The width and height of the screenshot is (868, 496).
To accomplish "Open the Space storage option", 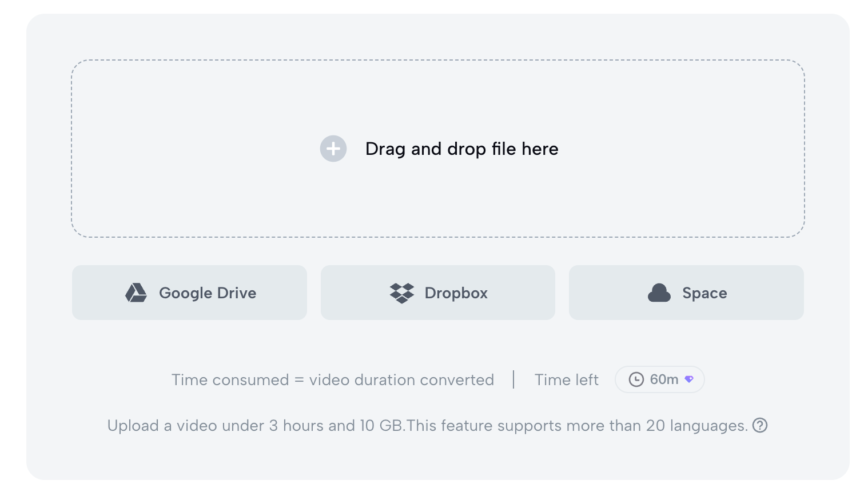I will tap(686, 293).
